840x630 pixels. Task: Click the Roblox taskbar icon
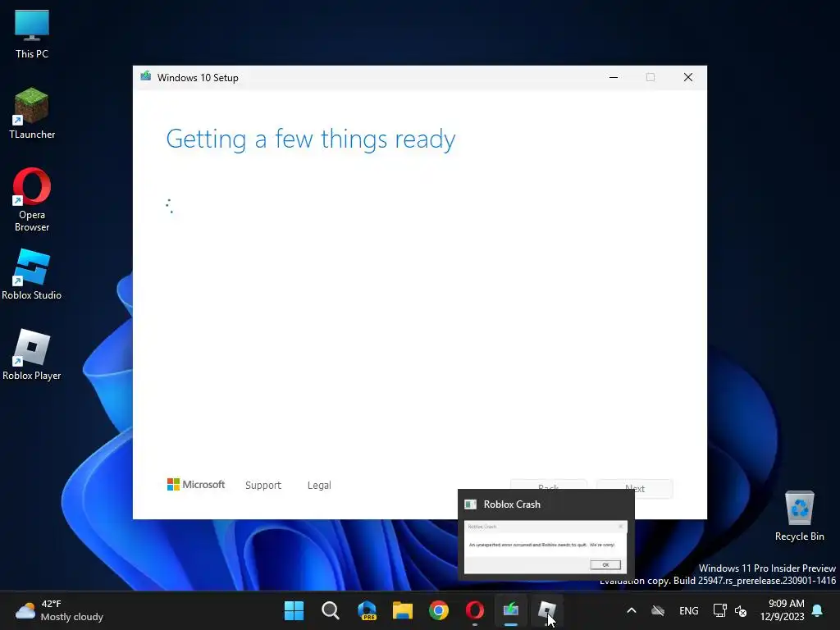[547, 610]
